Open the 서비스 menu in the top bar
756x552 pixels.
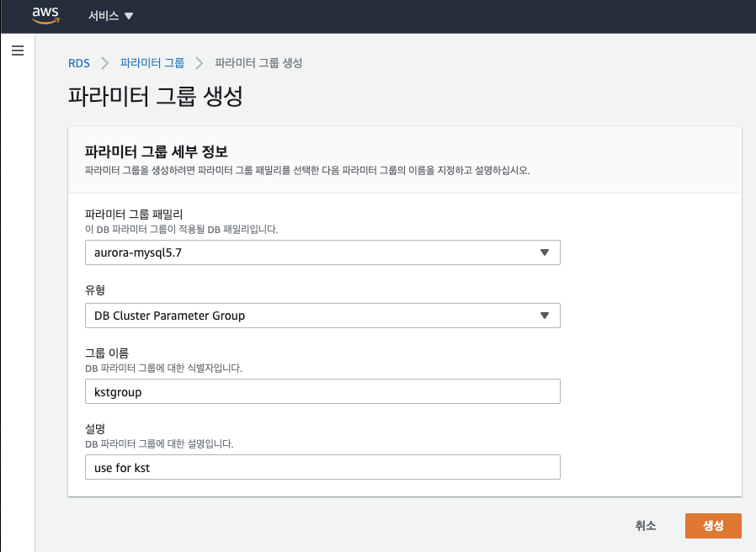pos(110,16)
